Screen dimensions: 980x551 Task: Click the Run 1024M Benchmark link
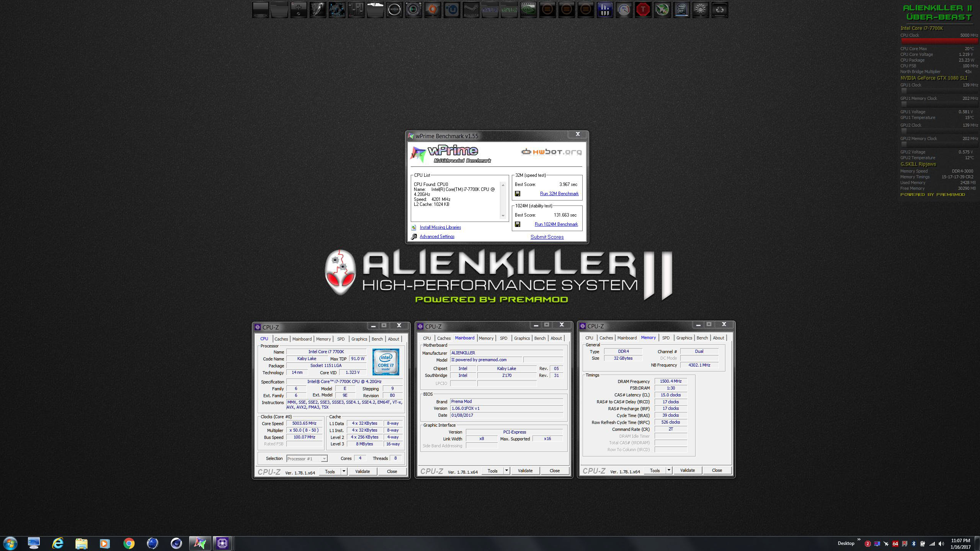(x=556, y=224)
